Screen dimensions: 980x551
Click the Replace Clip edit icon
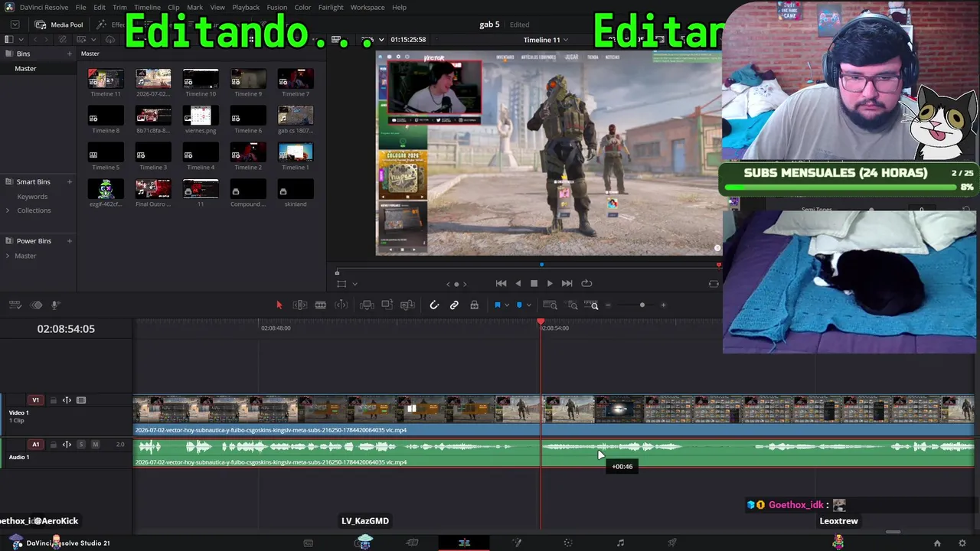tap(408, 305)
